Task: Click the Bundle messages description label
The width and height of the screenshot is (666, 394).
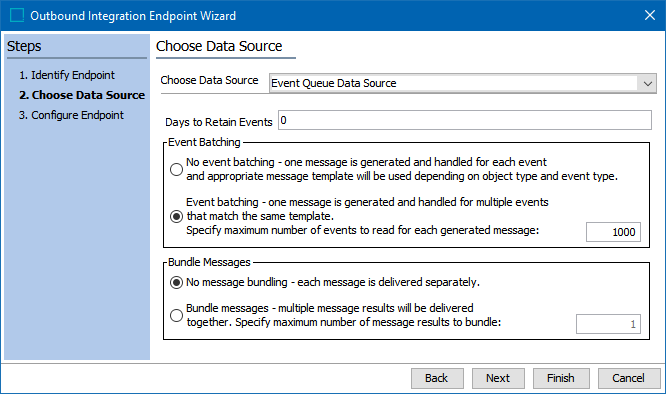Action: pyautogui.click(x=344, y=315)
